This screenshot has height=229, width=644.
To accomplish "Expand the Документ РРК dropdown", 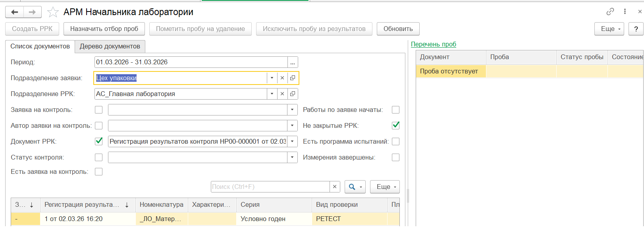I will tap(292, 141).
